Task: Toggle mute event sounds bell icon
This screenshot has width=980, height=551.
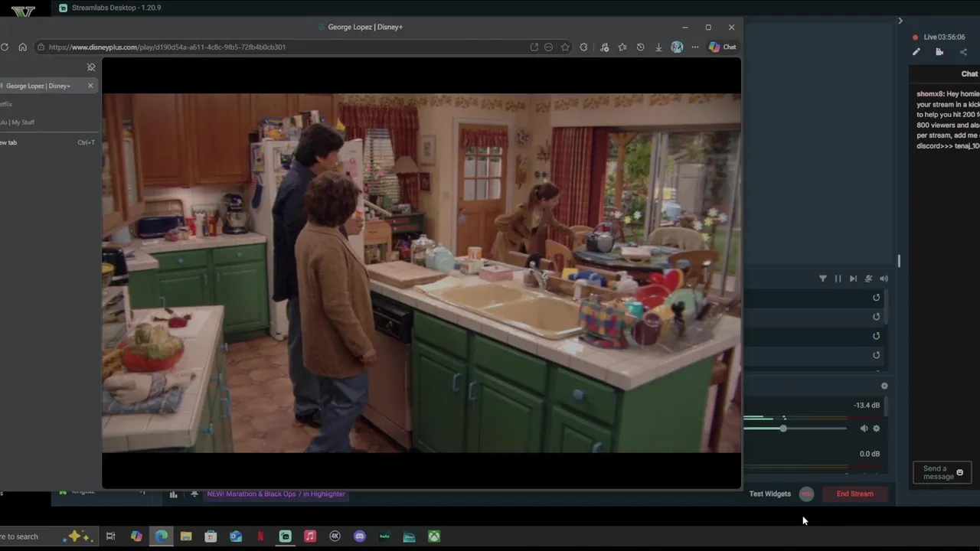Action: pyautogui.click(x=868, y=279)
